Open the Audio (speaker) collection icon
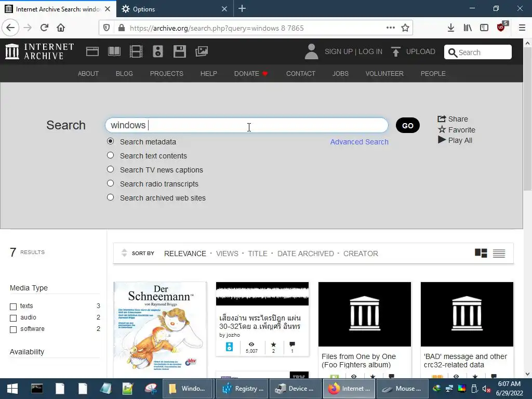532x399 pixels. tap(158, 51)
